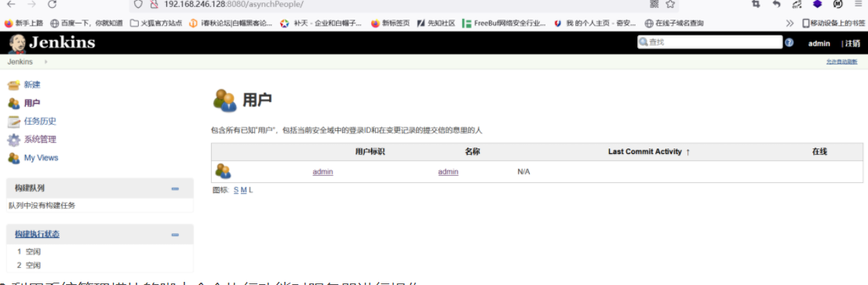Click the large 用户 heading icon
The height and width of the screenshot is (285, 868).
[x=225, y=100]
